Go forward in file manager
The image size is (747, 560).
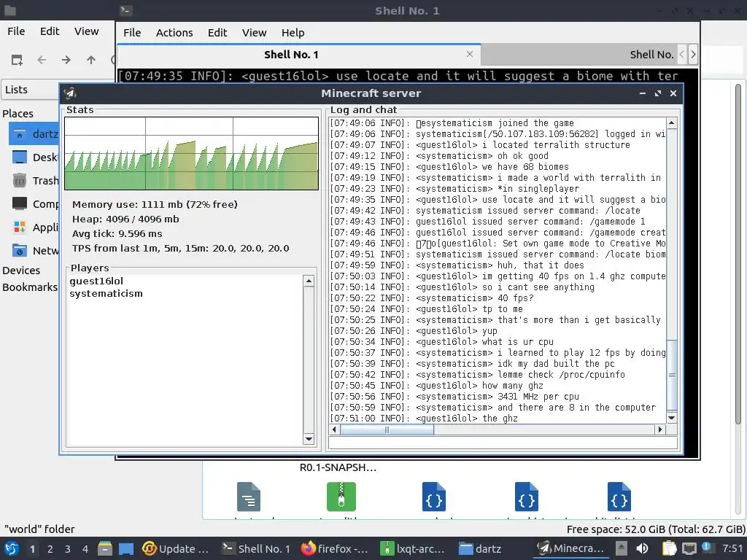[66, 60]
